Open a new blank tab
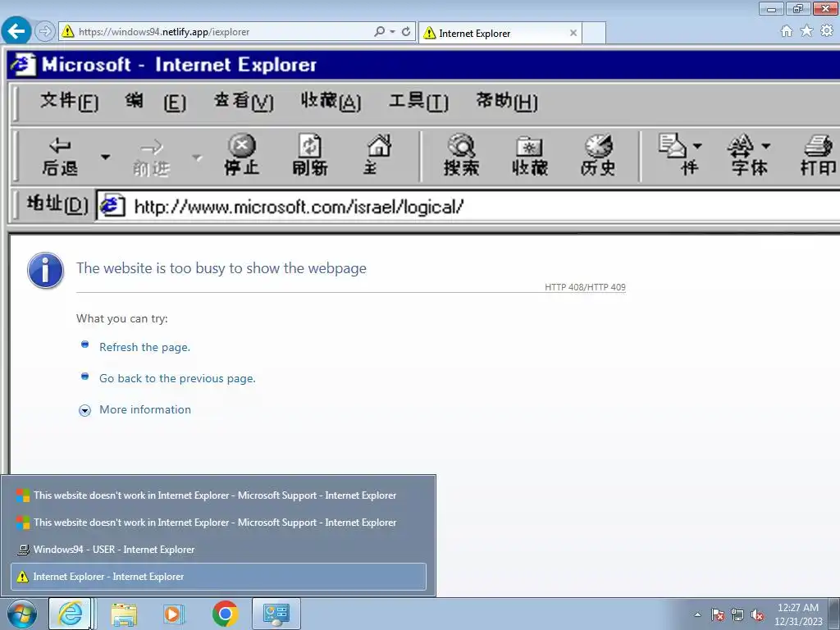The height and width of the screenshot is (630, 840). tap(594, 33)
